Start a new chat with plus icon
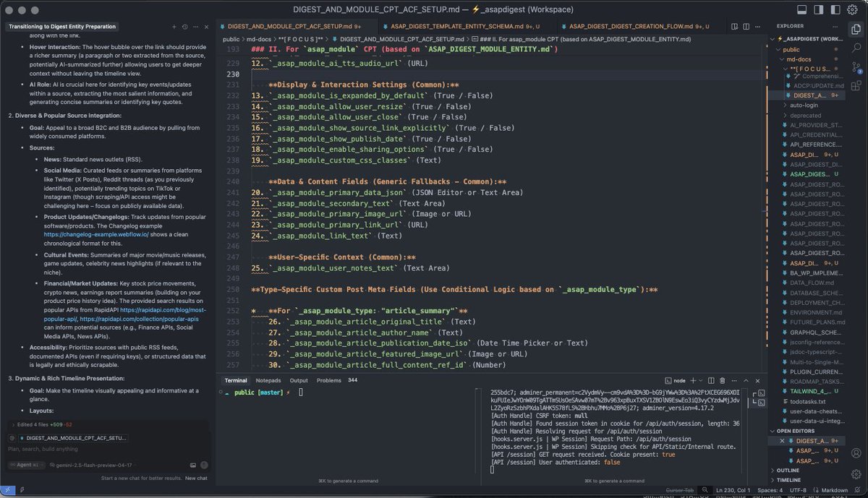 [175, 27]
